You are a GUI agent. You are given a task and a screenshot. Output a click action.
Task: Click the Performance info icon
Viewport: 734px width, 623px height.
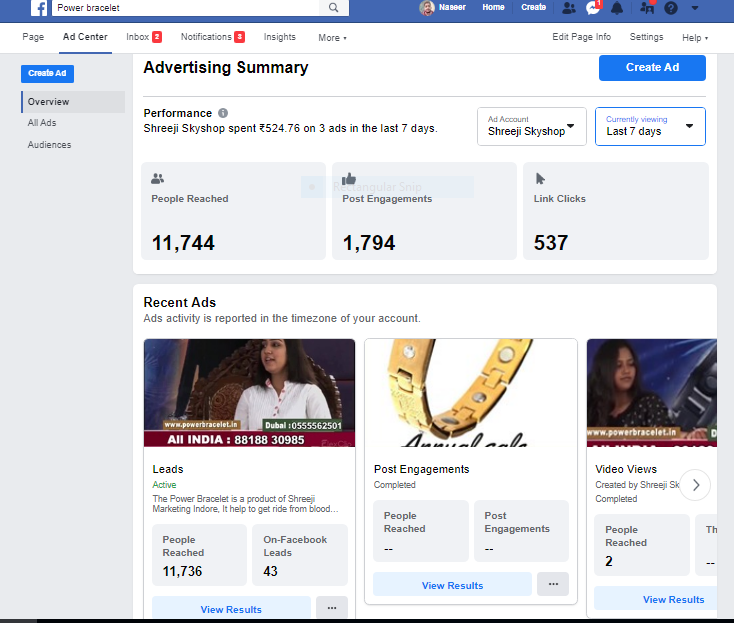(223, 113)
